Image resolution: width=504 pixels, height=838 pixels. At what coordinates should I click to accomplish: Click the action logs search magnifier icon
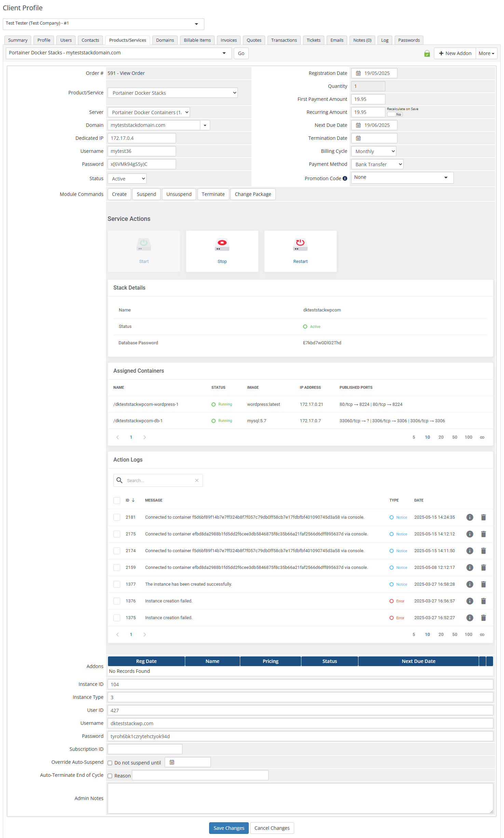tap(119, 480)
